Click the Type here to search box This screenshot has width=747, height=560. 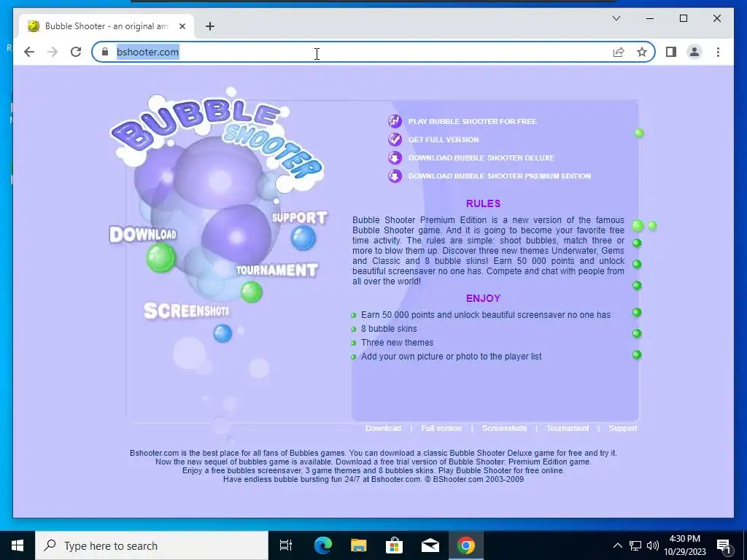coord(152,545)
